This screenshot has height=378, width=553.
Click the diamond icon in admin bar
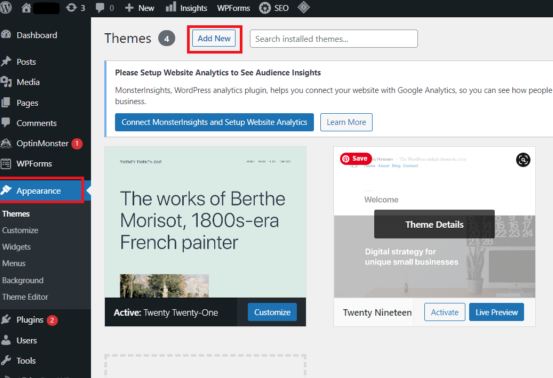pyautogui.click(x=303, y=7)
